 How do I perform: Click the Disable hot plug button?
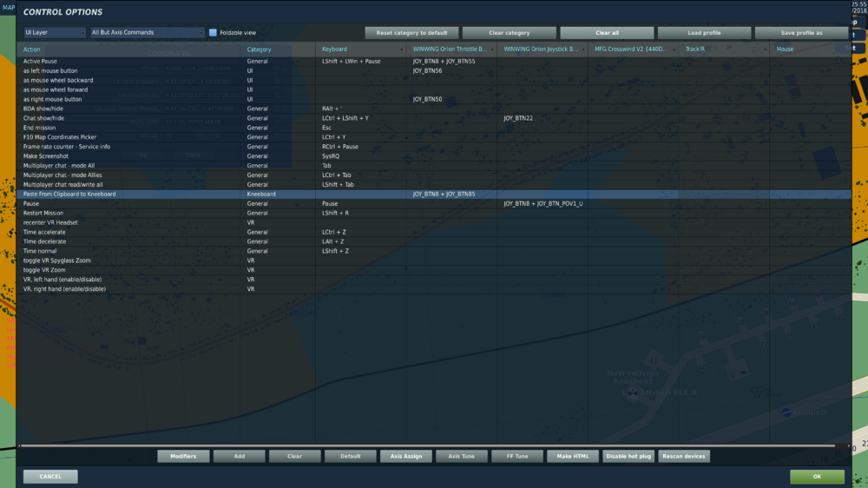tap(628, 457)
